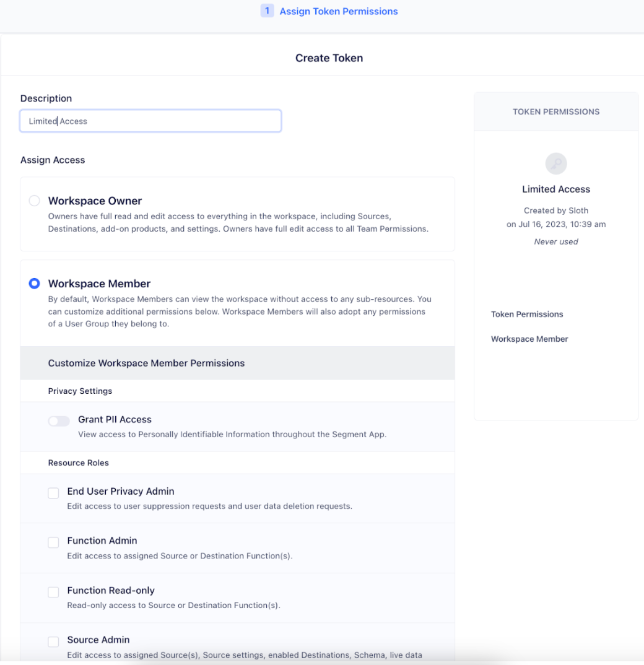Enable Grant PII Access toggle
This screenshot has width=644, height=665.
pos(58,420)
